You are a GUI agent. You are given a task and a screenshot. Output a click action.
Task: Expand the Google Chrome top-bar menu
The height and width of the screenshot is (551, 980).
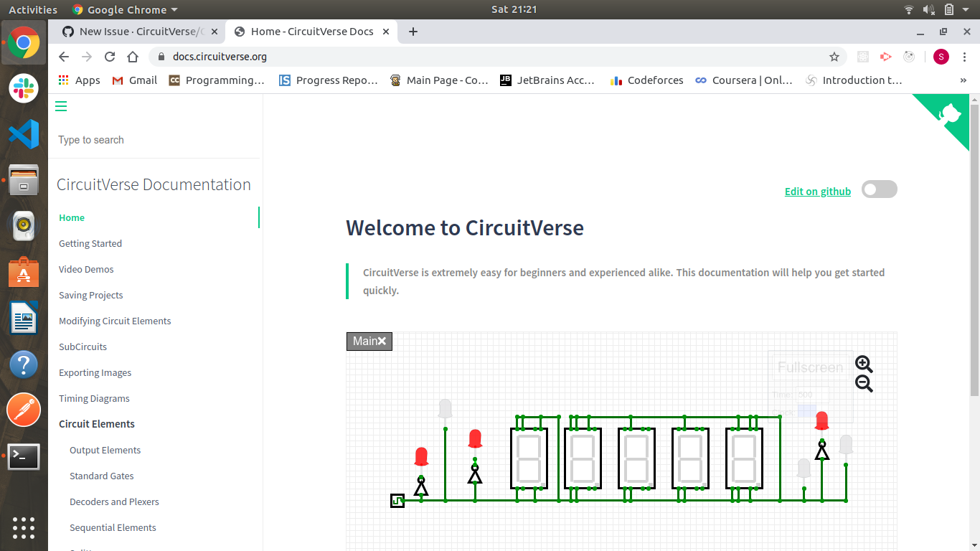click(x=124, y=9)
